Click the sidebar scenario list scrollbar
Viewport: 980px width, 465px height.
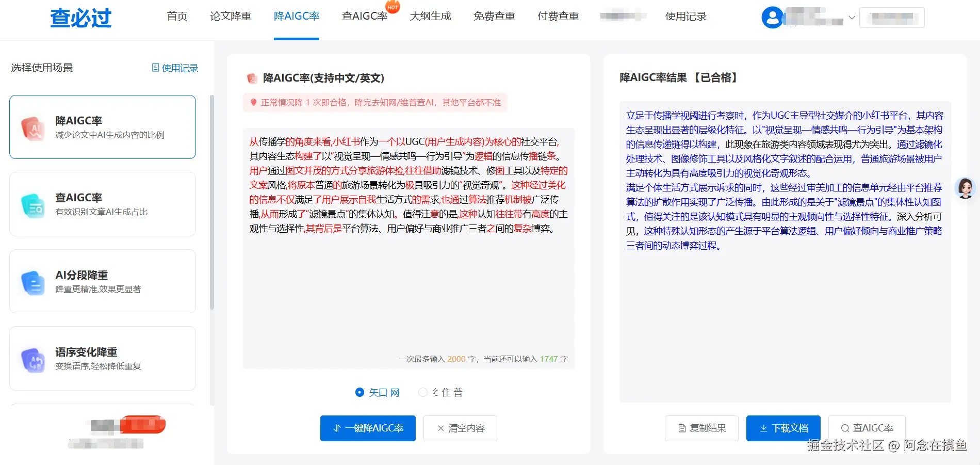point(211,203)
